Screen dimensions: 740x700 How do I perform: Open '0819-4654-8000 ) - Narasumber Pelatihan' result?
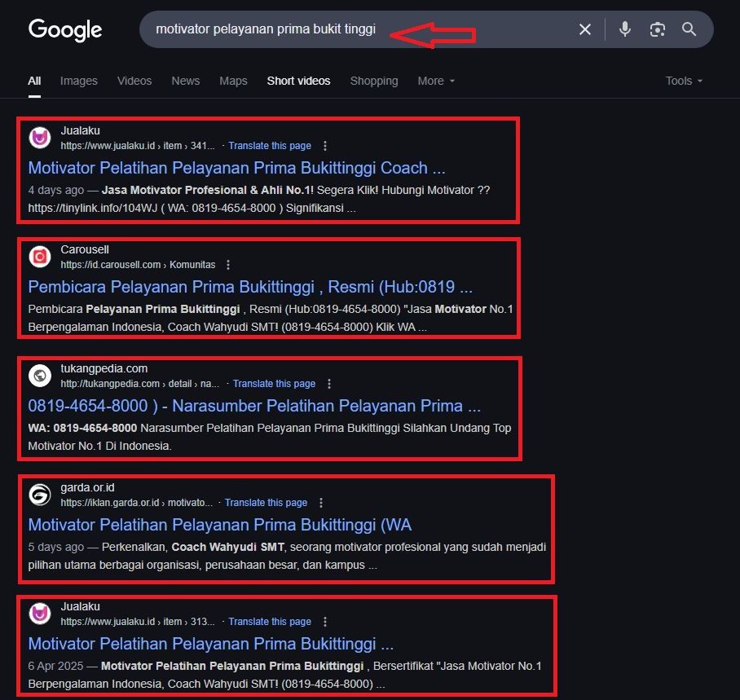(254, 406)
